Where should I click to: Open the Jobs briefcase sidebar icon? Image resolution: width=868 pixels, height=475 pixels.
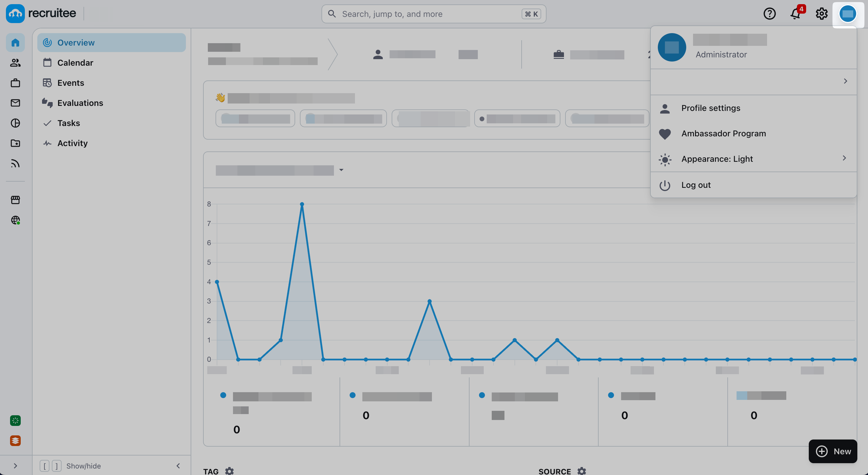point(15,83)
